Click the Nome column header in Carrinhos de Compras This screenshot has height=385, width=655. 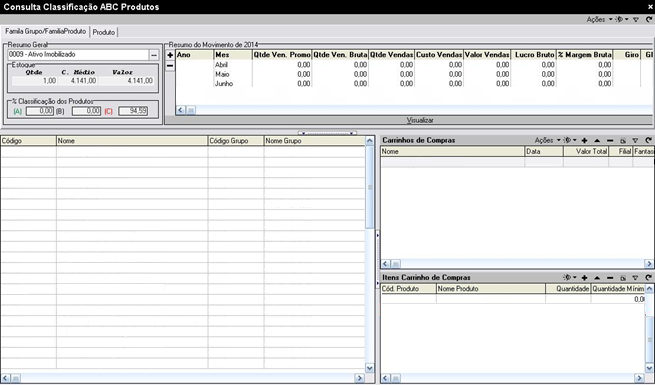[x=452, y=152]
